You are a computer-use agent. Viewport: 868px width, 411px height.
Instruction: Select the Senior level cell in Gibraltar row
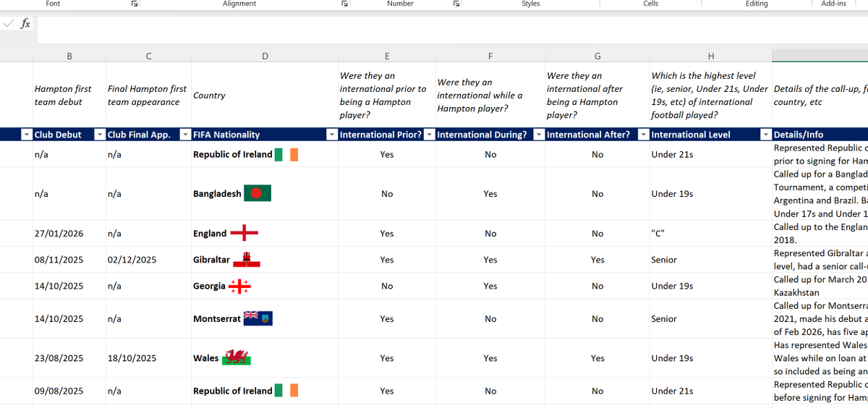711,260
